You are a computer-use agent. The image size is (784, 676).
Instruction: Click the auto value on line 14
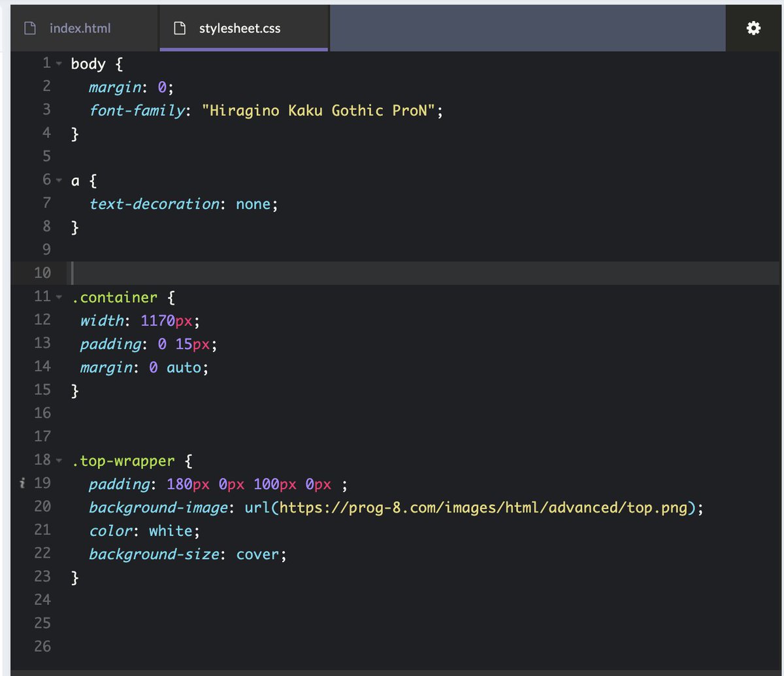(184, 367)
